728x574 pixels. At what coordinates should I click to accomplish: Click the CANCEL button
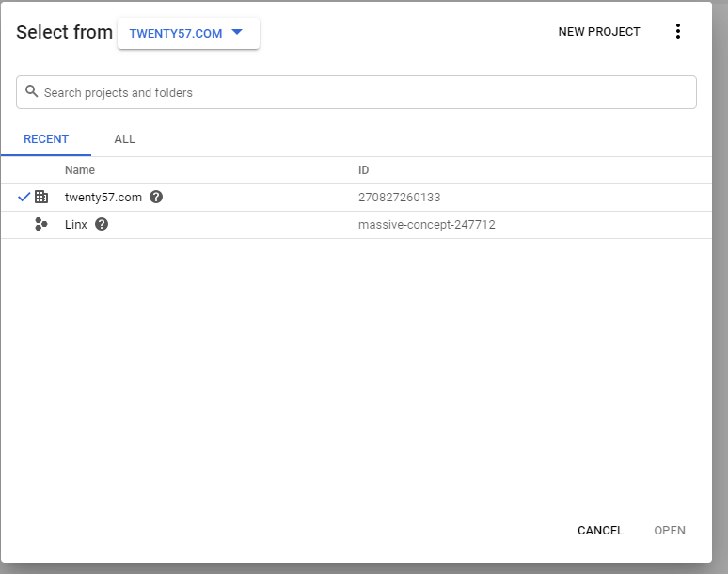[600, 531]
